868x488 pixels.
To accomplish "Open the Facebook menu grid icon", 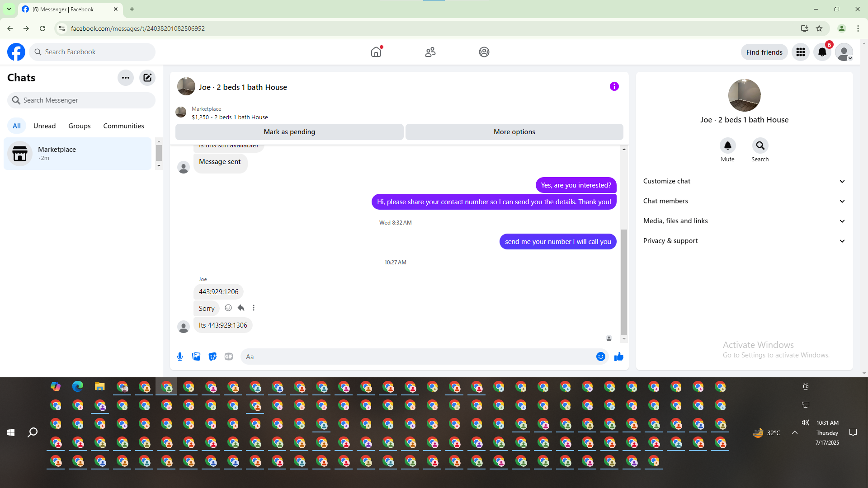I will (801, 52).
